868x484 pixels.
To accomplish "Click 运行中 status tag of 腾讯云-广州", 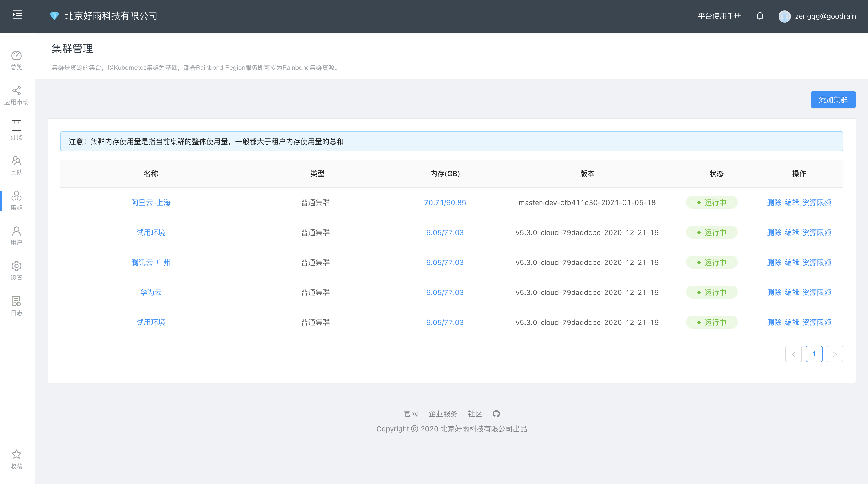I will (x=712, y=262).
